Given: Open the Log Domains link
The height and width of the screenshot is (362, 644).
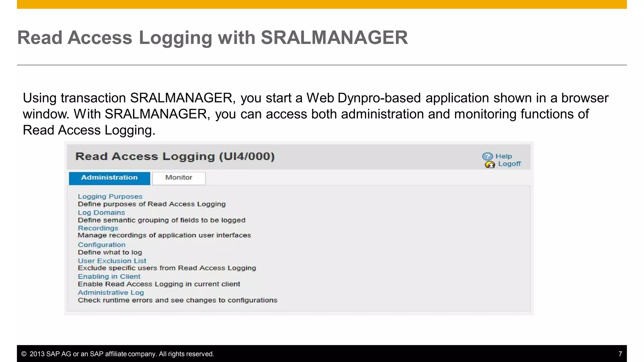Looking at the screenshot, I should [101, 212].
